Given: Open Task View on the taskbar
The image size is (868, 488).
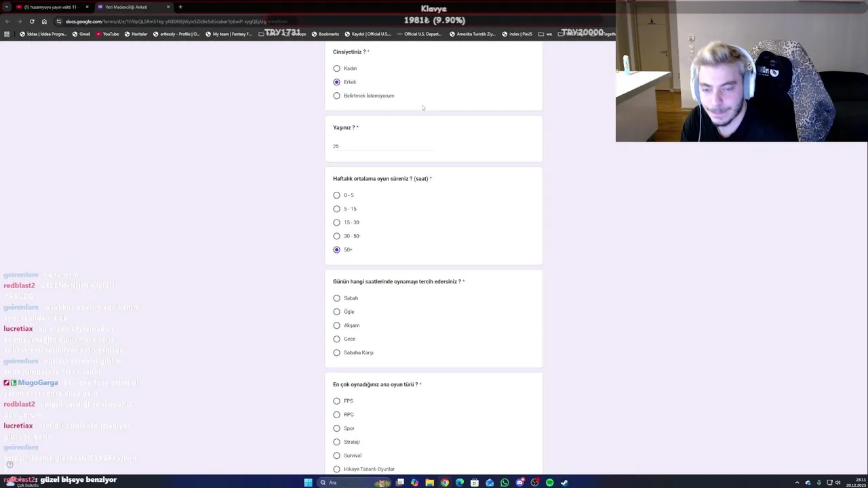Looking at the screenshot, I should (x=399, y=483).
